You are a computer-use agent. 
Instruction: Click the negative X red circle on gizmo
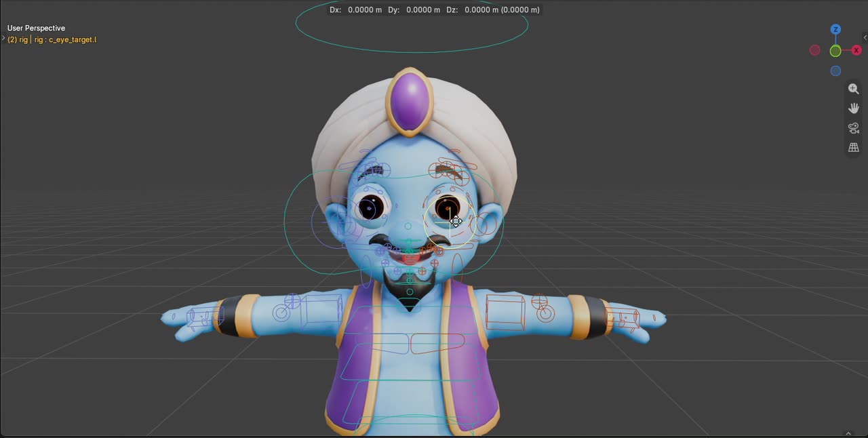815,50
